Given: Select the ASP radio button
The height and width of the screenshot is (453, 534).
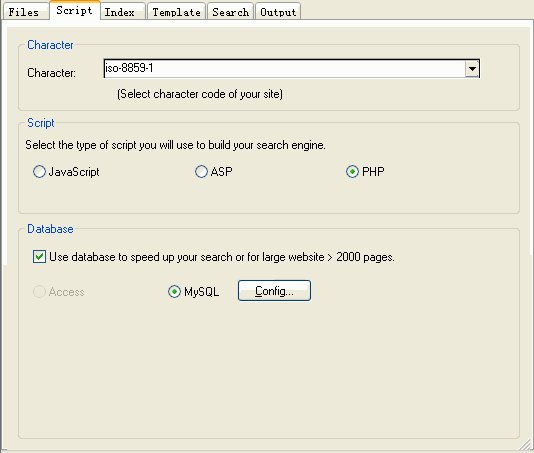Looking at the screenshot, I should (214, 172).
